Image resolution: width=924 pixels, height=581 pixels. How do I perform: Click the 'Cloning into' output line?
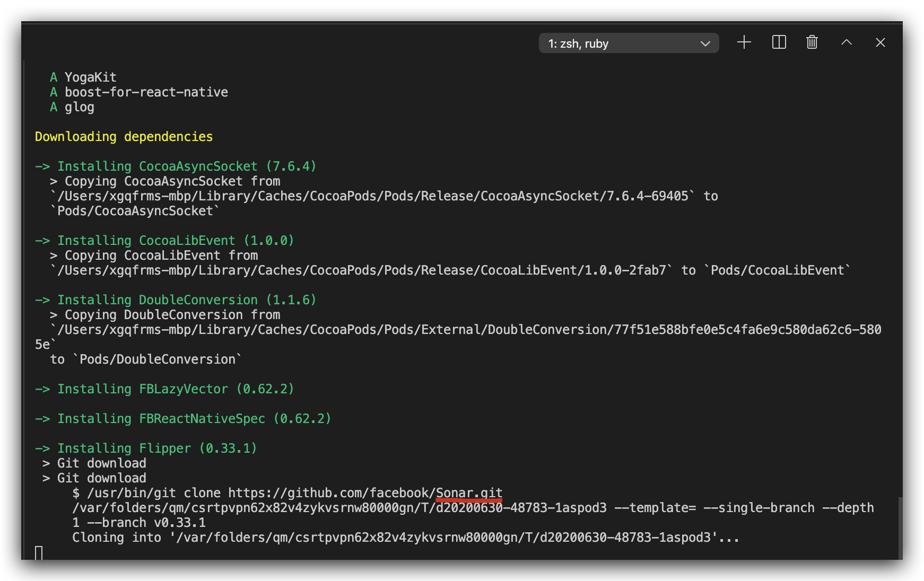(x=406, y=538)
